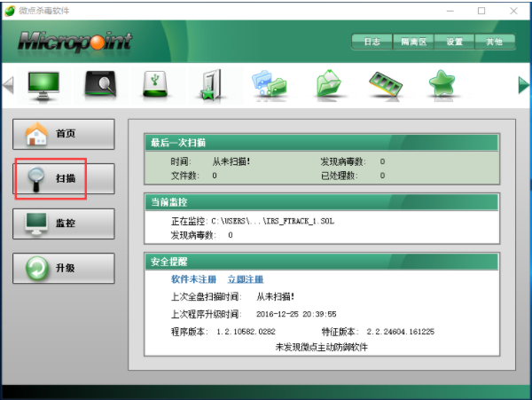Screen dimensions: 532x400
Task: Show previous toolbar icons with left arrow
Action: point(8,84)
